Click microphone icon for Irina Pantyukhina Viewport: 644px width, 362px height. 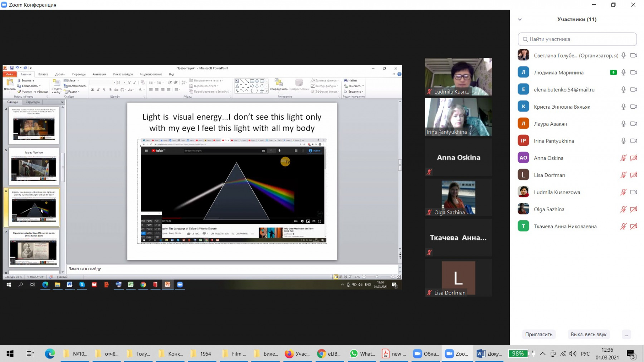pos(623,141)
